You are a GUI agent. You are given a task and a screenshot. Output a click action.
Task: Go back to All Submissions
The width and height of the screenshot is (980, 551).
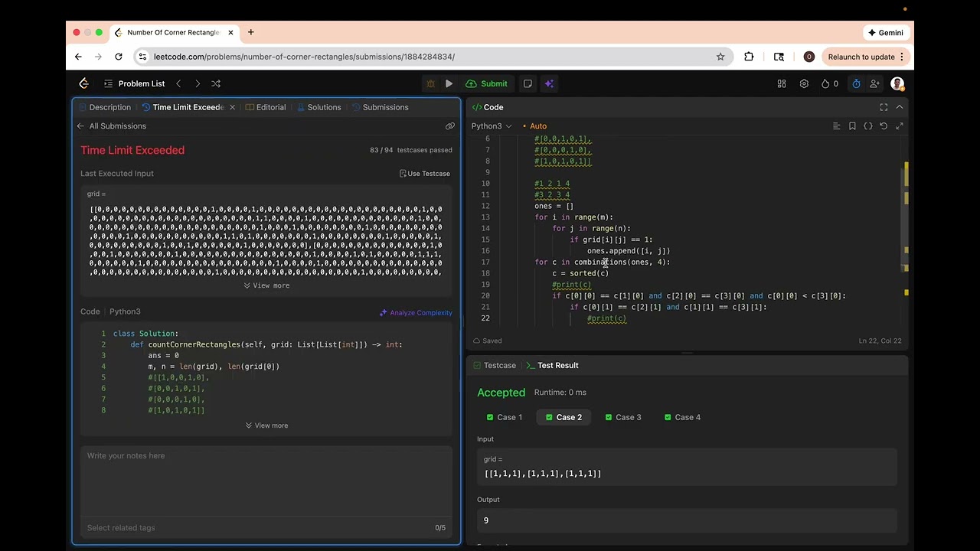pos(111,126)
